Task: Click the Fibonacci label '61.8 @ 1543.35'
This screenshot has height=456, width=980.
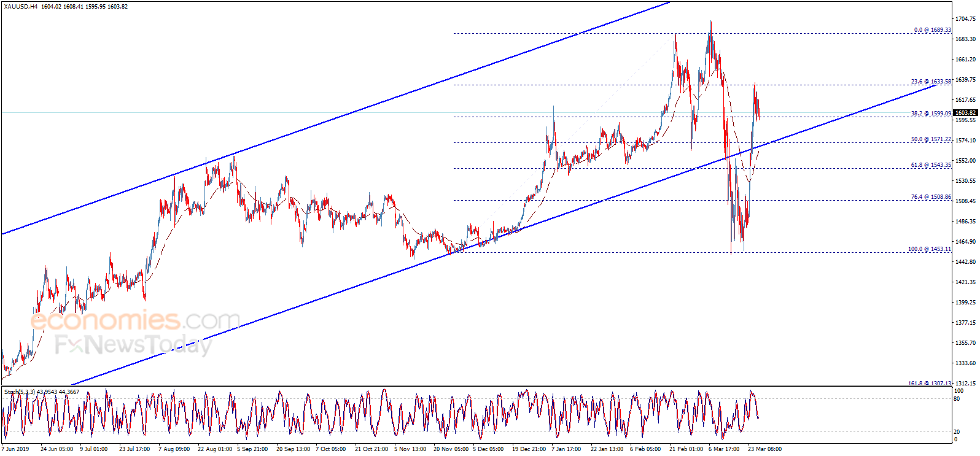Action: (931, 165)
